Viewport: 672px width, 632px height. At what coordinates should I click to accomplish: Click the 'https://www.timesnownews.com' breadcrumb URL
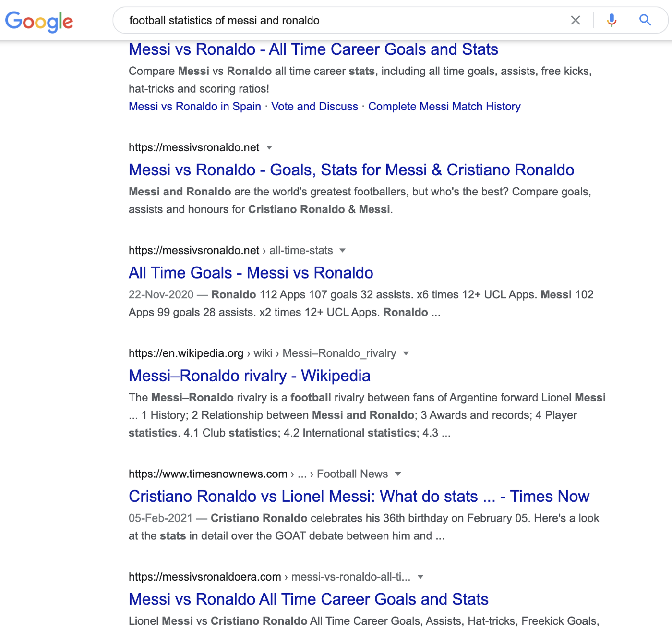tap(208, 474)
